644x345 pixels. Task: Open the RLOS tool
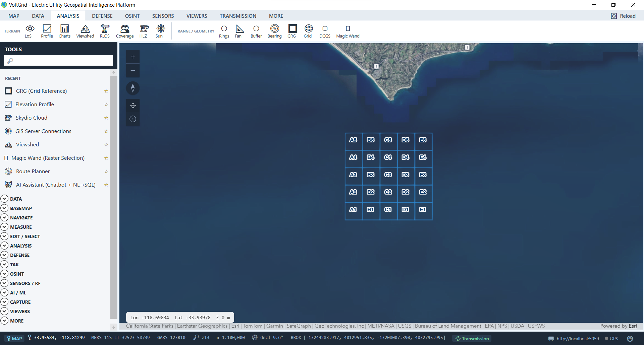pos(105,31)
